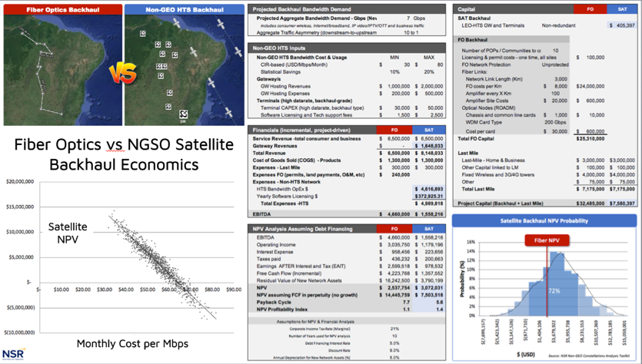
Task: Click the MIN column header
Action: (x=394, y=58)
